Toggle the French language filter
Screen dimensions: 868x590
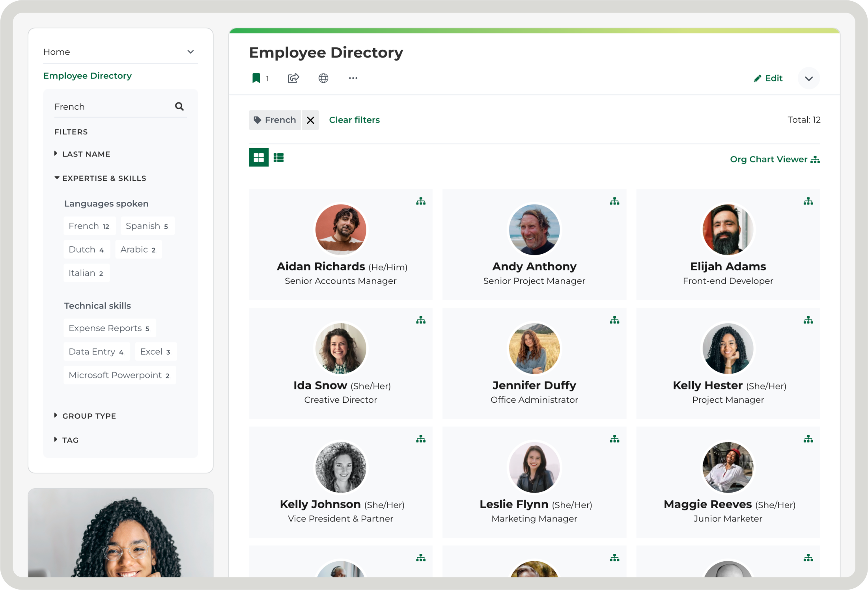[89, 226]
